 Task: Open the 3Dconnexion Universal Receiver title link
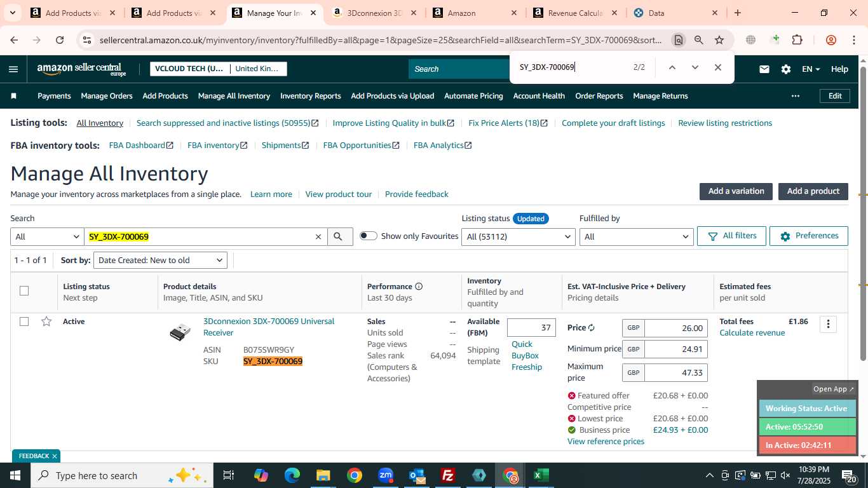point(269,327)
